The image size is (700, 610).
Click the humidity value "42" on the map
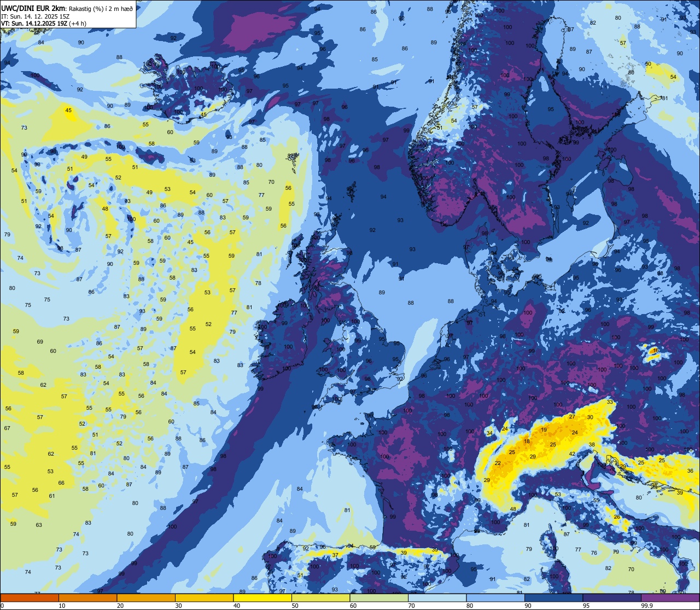[x=572, y=454]
